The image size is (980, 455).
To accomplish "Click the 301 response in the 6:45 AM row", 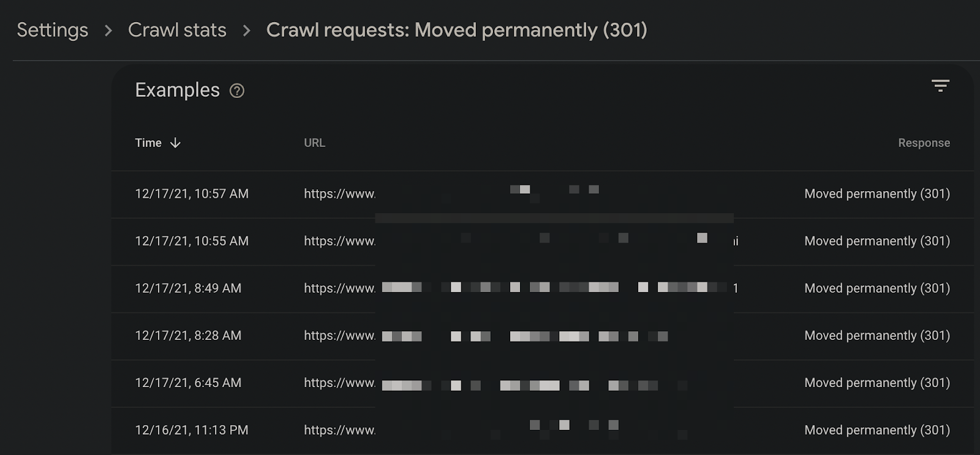I will 877,383.
